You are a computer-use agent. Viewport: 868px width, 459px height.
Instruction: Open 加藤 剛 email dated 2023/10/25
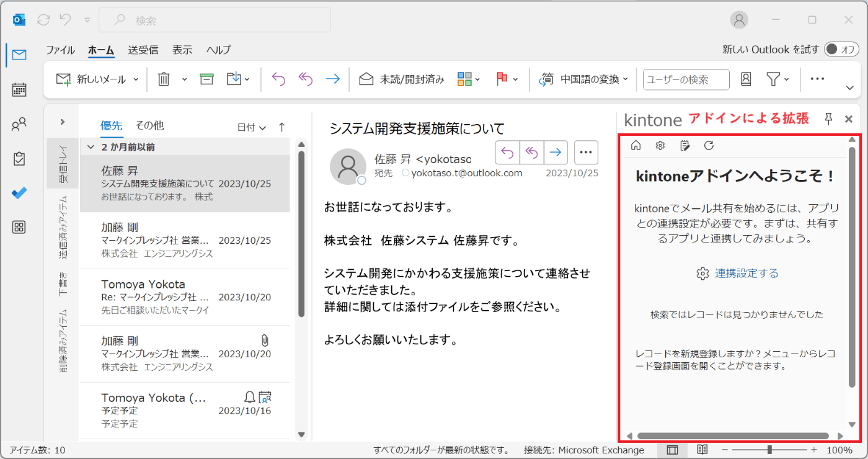click(185, 241)
